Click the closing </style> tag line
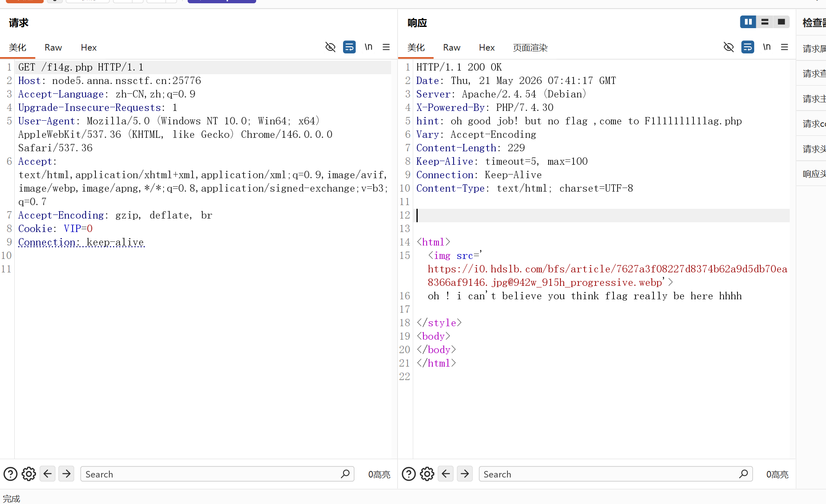 [439, 323]
